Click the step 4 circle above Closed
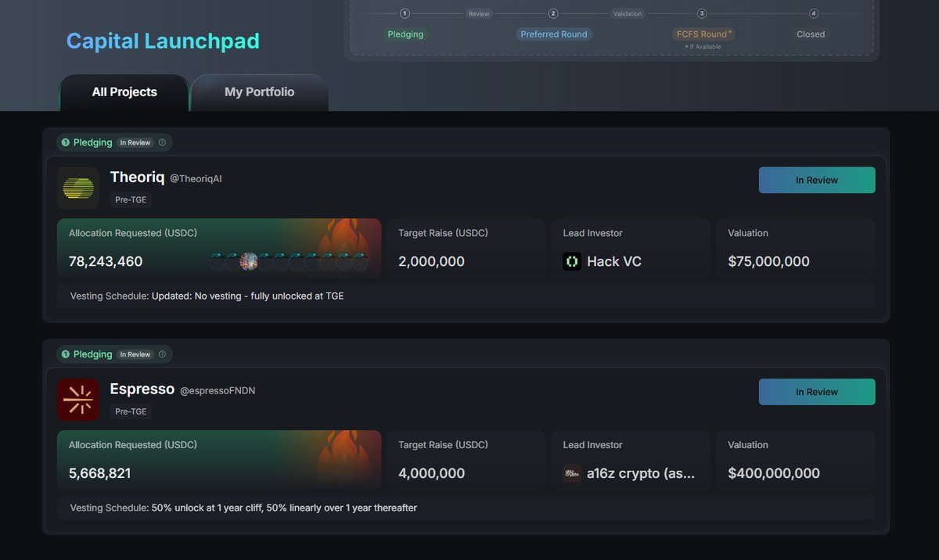The image size is (939, 560). [814, 13]
